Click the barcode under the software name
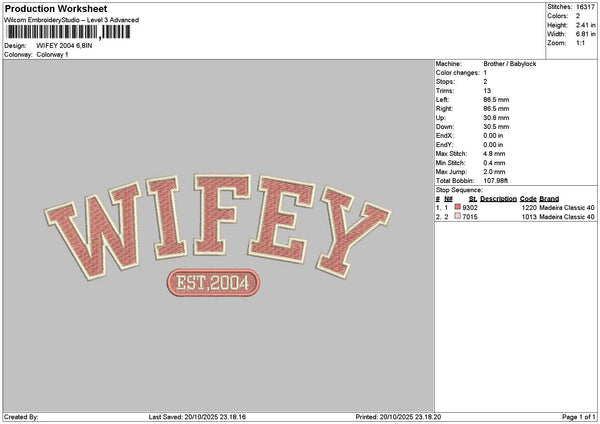 pyautogui.click(x=68, y=32)
